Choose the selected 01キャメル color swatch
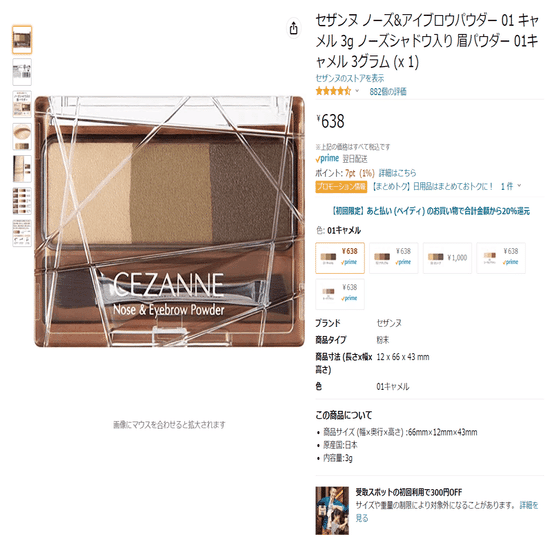The image size is (552, 552). tap(340, 258)
